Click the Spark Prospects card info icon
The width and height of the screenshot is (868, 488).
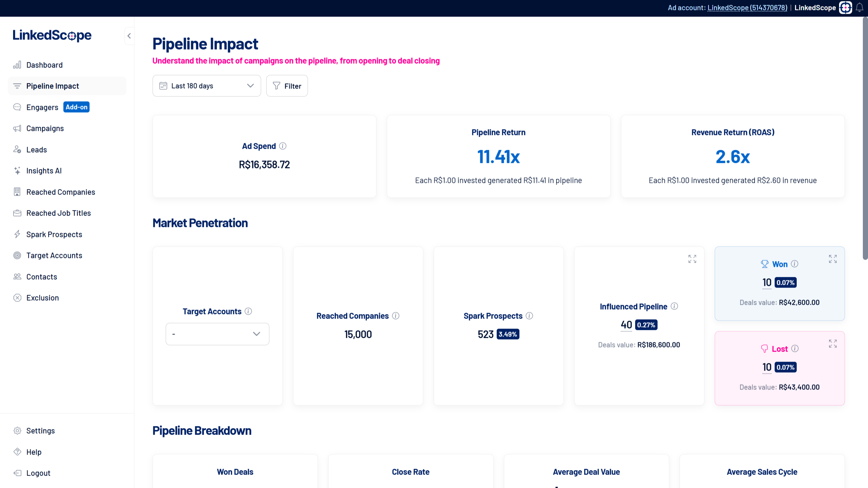click(529, 316)
